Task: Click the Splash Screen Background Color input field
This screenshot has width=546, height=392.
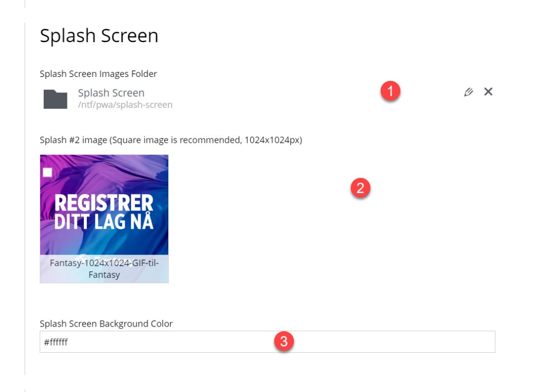Action: [x=268, y=342]
